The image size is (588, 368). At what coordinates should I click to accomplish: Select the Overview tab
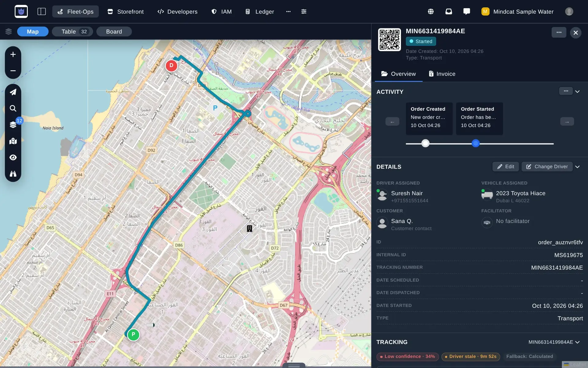398,74
